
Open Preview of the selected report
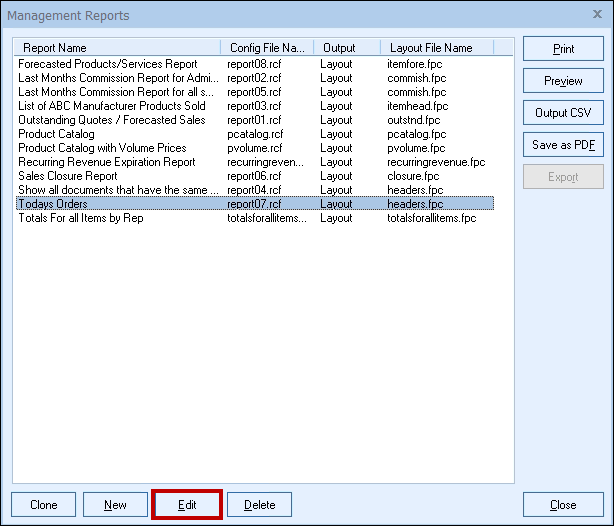[563, 81]
